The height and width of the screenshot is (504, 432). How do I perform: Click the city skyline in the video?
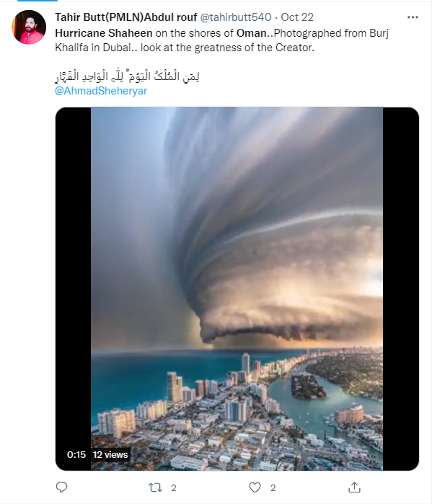237,412
